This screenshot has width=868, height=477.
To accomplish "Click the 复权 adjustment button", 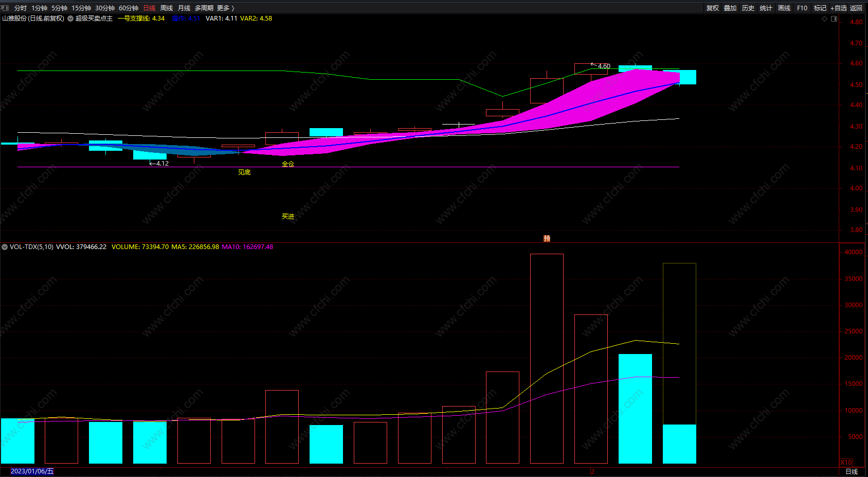I will tap(713, 8).
